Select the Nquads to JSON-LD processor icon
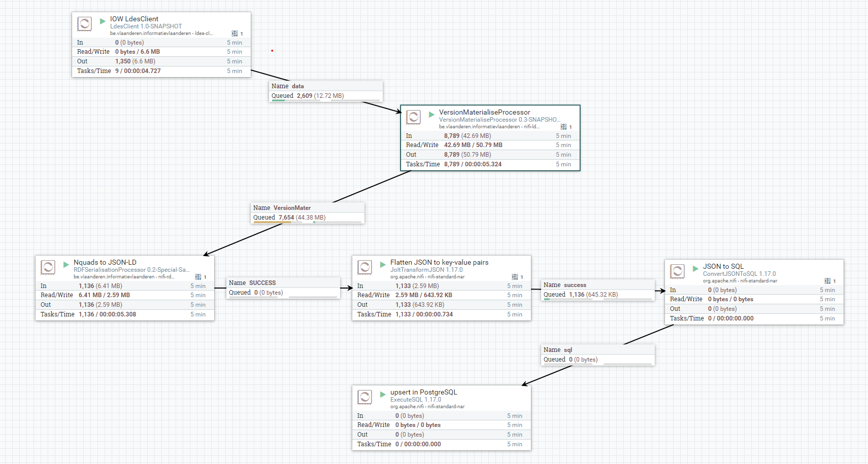This screenshot has width=868, height=464. (48, 267)
